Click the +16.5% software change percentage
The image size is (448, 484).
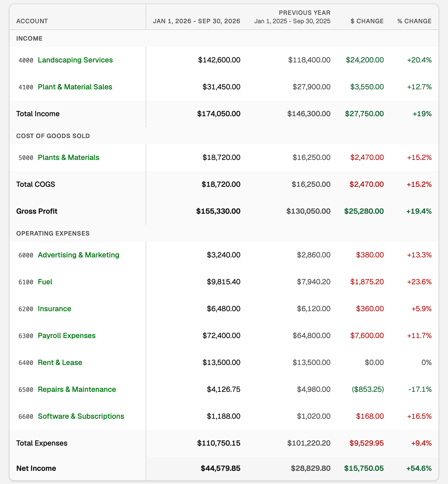[419, 416]
